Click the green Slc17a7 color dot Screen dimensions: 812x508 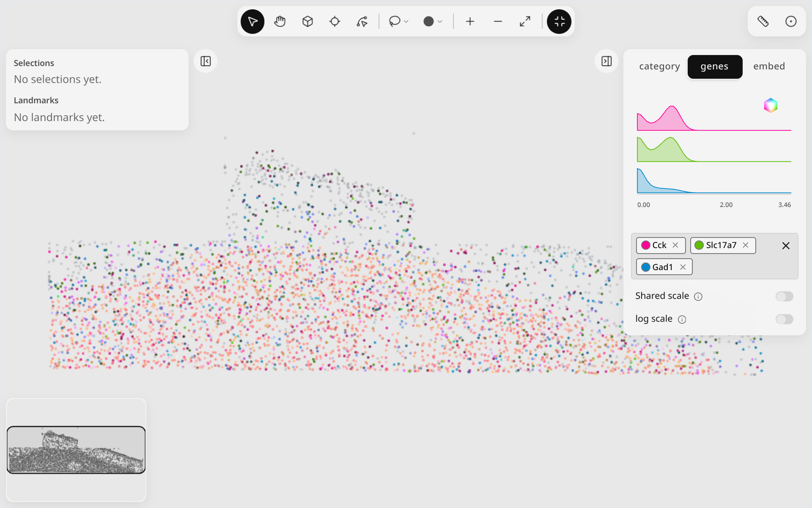[x=699, y=245]
